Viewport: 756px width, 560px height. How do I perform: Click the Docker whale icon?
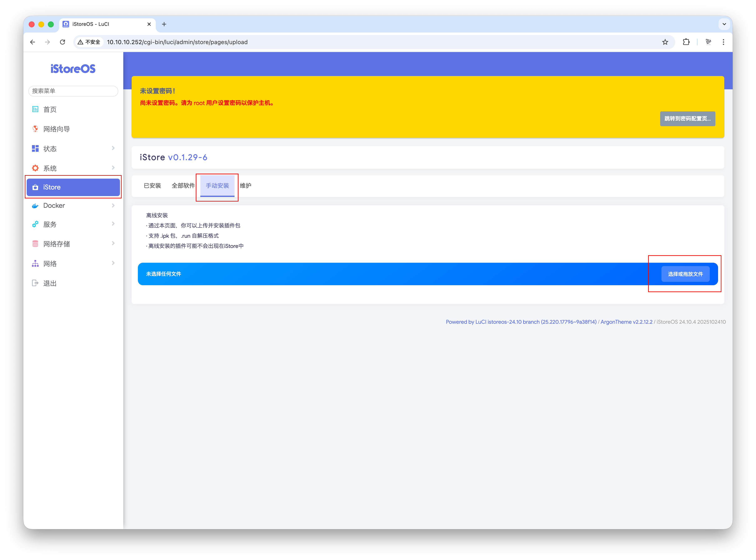(35, 206)
